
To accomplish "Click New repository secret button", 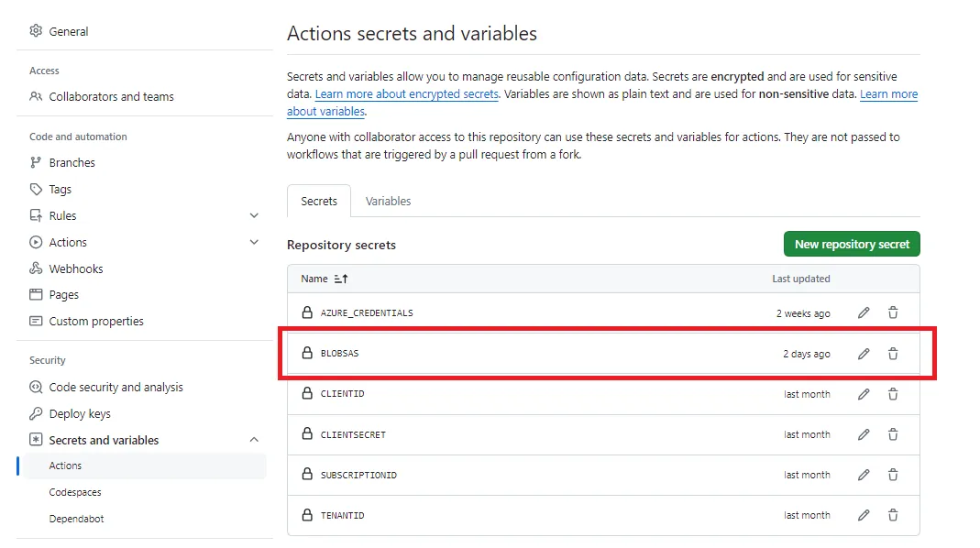I will [x=852, y=245].
